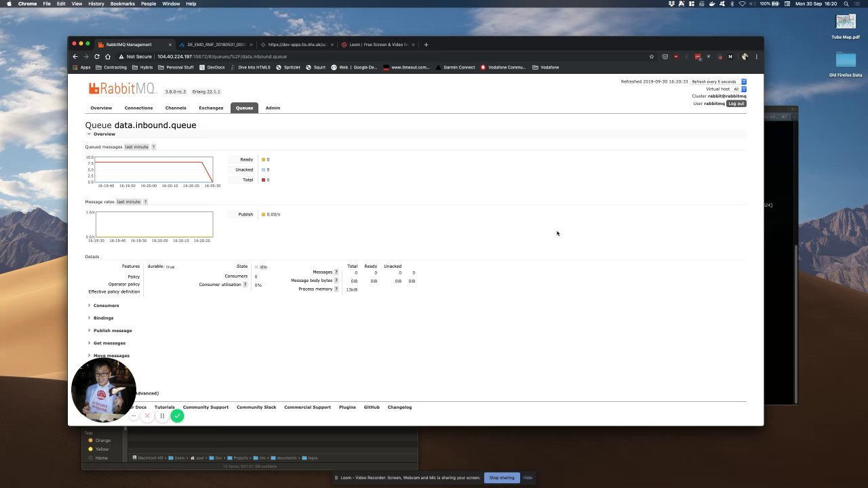
Task: Click the browser address bar URL
Action: pyautogui.click(x=222, y=57)
